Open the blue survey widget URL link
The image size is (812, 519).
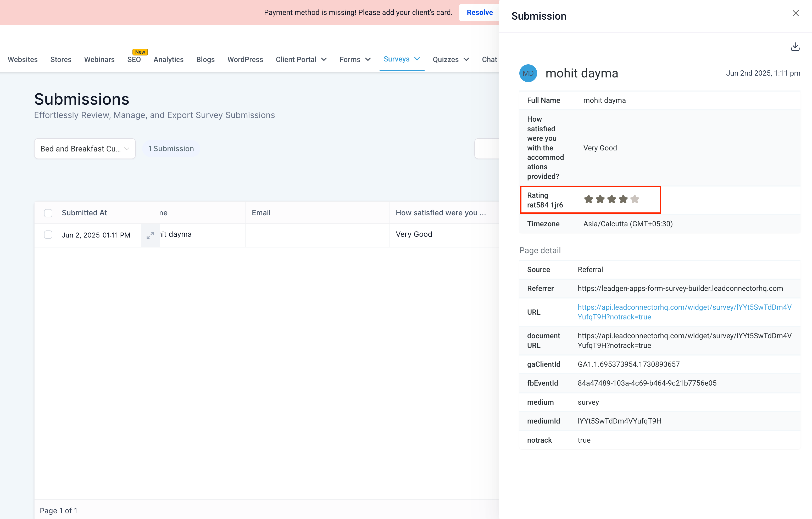(684, 312)
